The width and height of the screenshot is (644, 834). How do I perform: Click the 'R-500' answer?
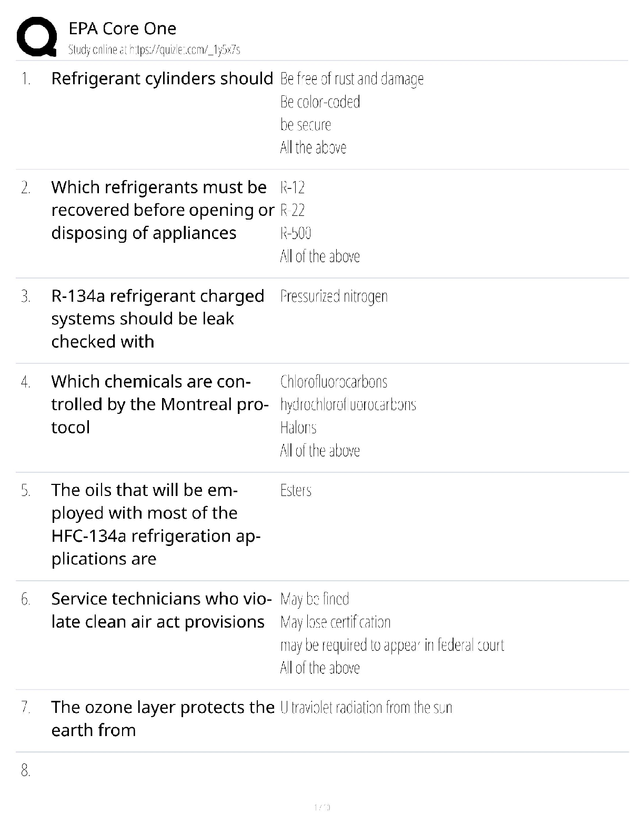coord(295,233)
